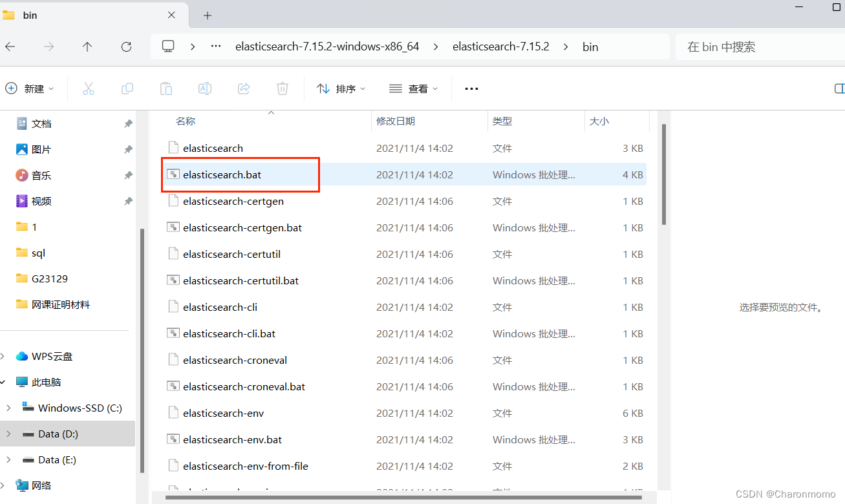
Task: Open the G23129 folder in sidebar
Action: (50, 278)
